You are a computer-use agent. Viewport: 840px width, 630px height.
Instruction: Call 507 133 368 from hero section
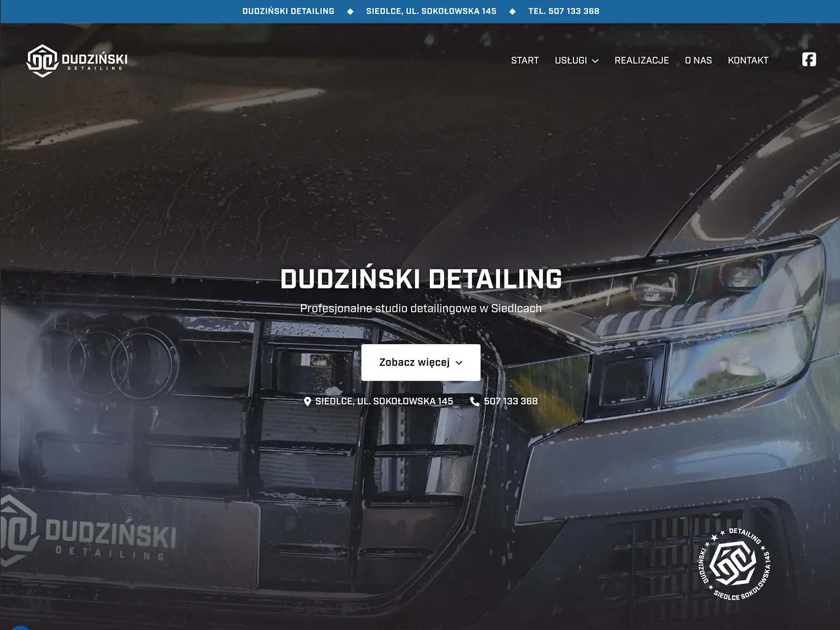(x=510, y=402)
